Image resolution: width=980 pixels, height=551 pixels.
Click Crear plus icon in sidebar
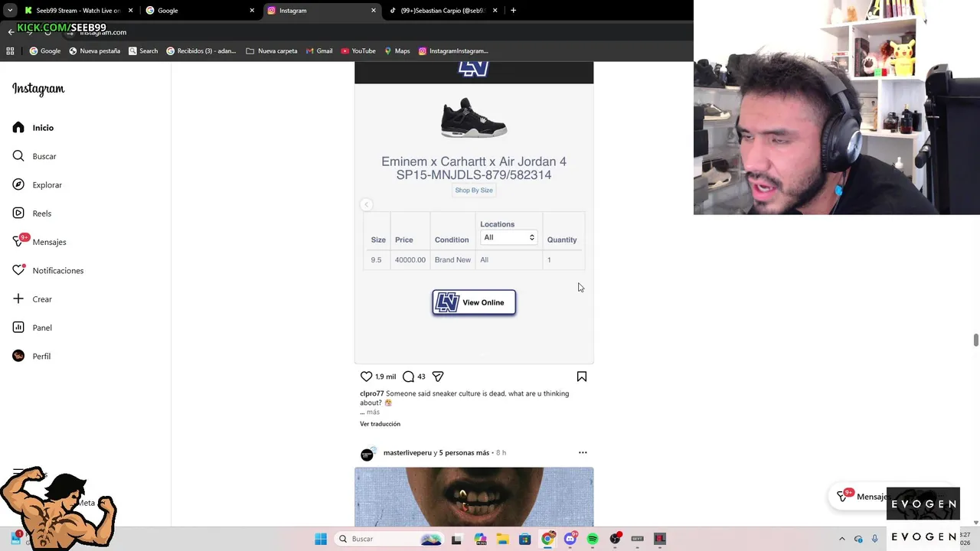coord(18,298)
